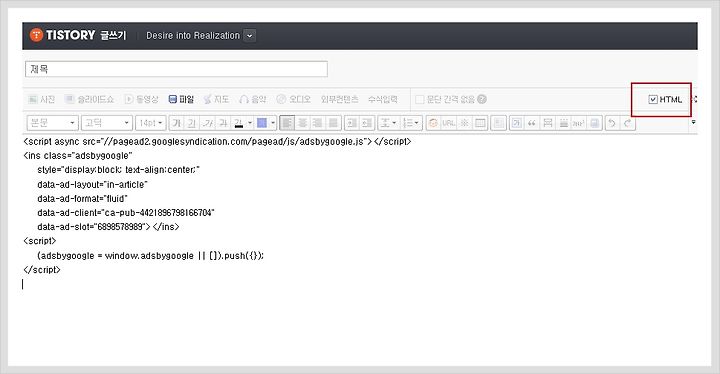Redo the last edit

click(x=628, y=123)
